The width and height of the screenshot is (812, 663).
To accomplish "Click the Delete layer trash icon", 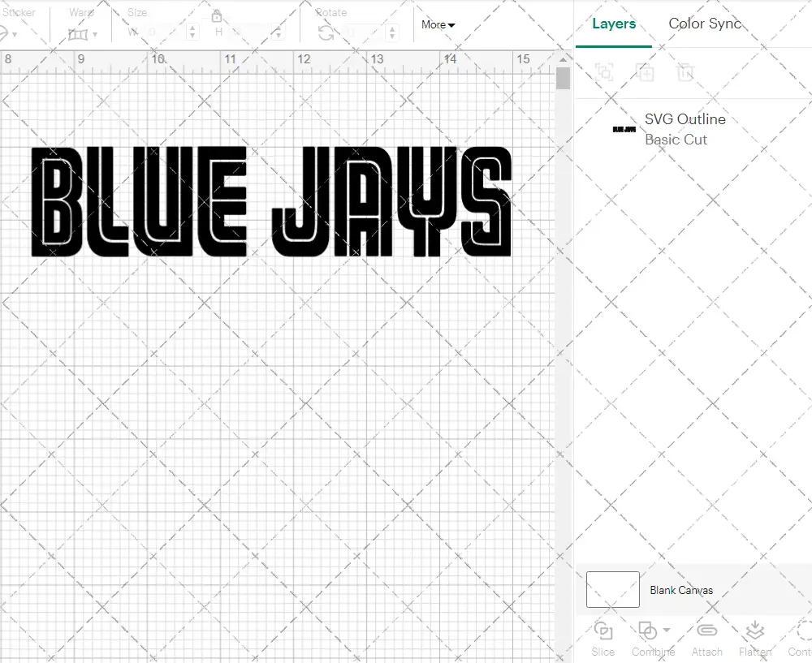I will pyautogui.click(x=686, y=72).
